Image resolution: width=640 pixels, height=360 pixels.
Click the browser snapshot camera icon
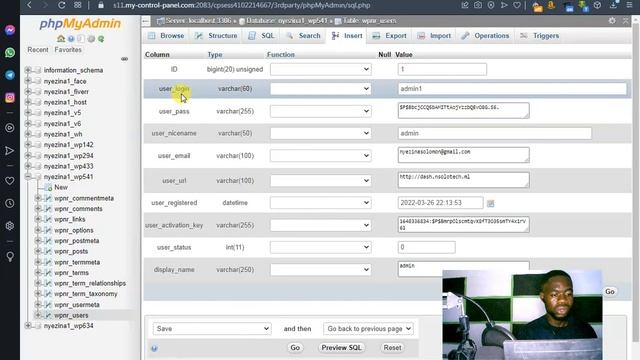click(x=478, y=5)
